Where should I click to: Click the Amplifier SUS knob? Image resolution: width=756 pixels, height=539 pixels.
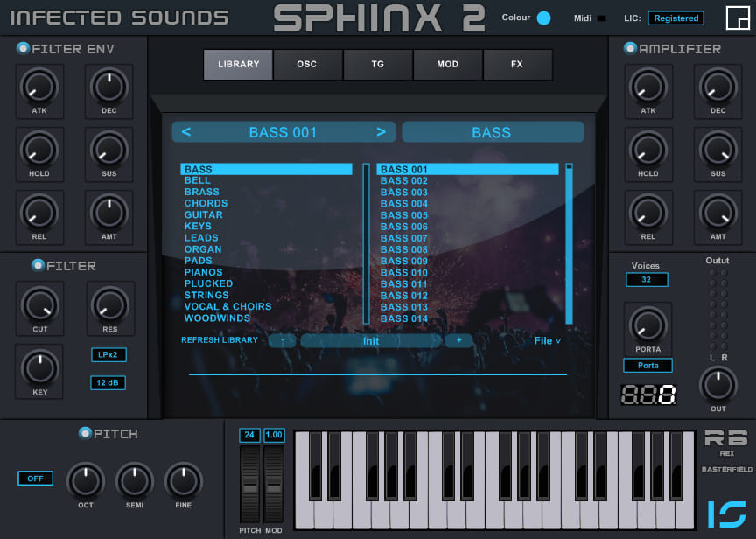(717, 150)
